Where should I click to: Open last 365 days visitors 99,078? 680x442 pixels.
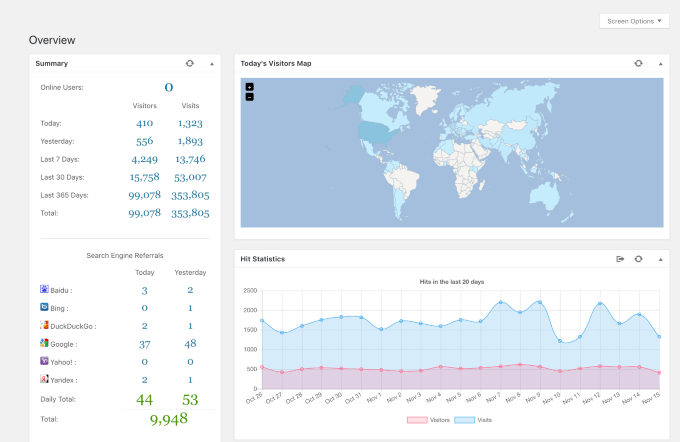pos(144,196)
